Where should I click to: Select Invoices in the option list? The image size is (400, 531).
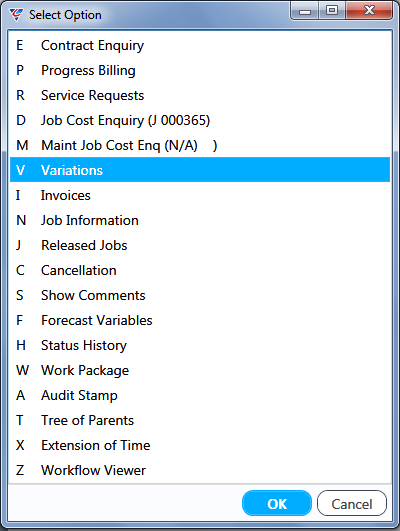point(200,195)
